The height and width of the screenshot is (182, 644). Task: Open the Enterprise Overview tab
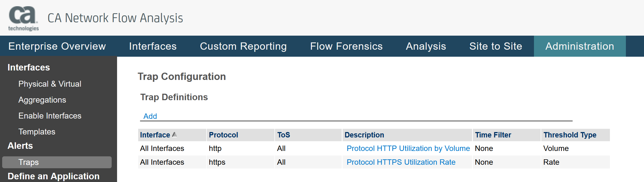pyautogui.click(x=57, y=46)
